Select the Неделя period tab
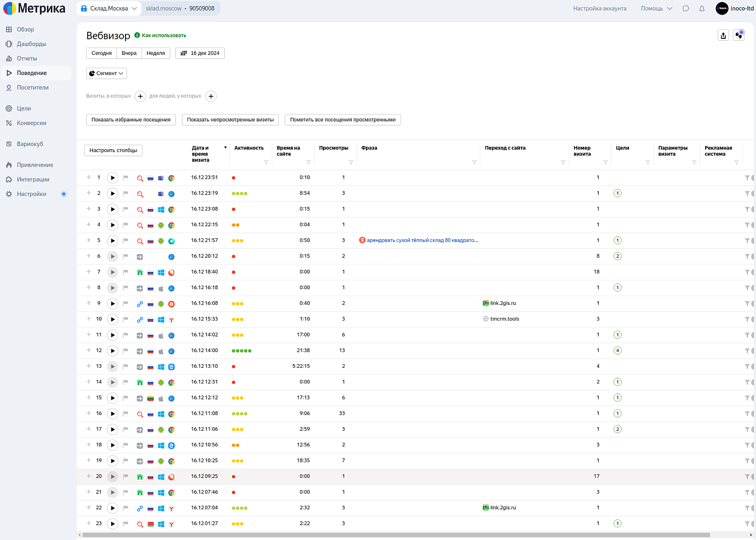 (156, 53)
